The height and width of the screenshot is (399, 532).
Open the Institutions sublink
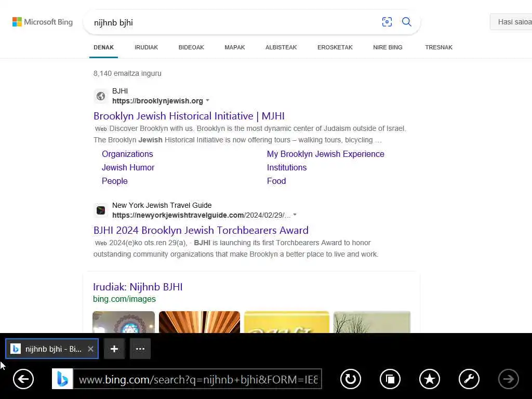tap(287, 168)
